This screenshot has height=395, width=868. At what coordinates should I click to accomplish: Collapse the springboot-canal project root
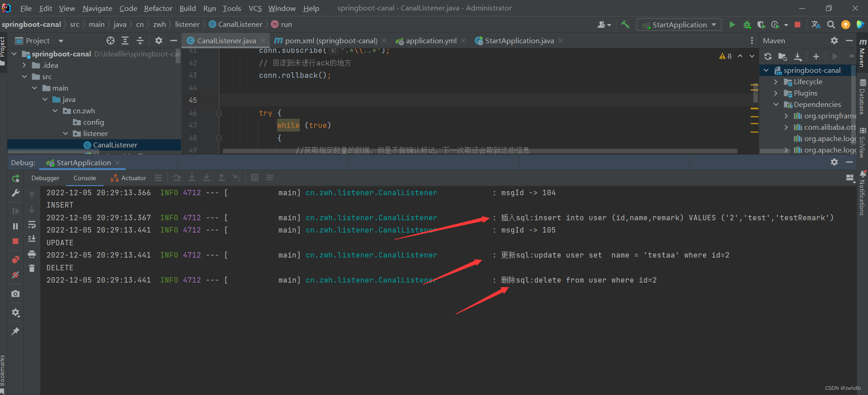pyautogui.click(x=14, y=54)
